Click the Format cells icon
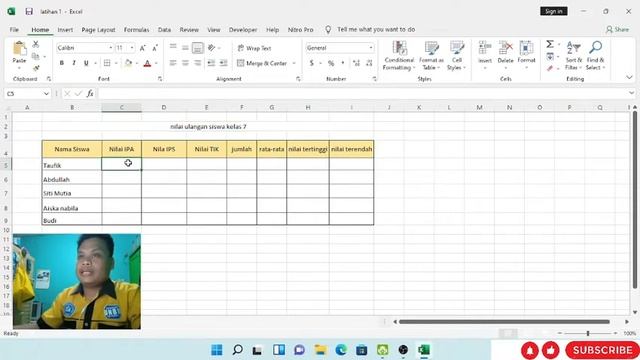 tap(526, 48)
